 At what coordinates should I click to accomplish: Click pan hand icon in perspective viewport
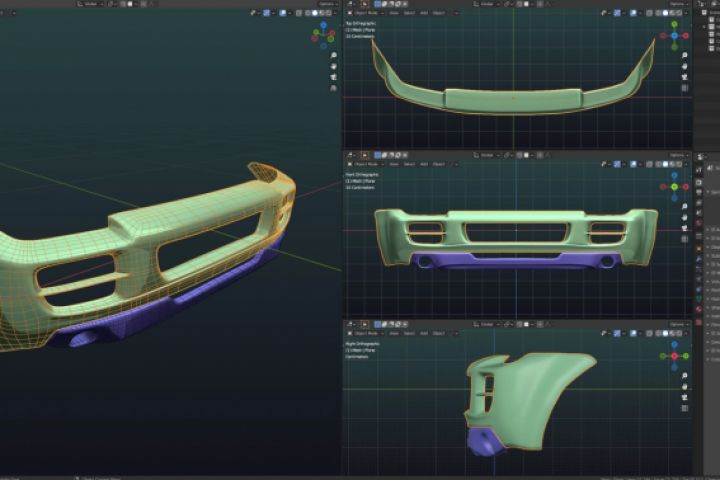(x=333, y=66)
